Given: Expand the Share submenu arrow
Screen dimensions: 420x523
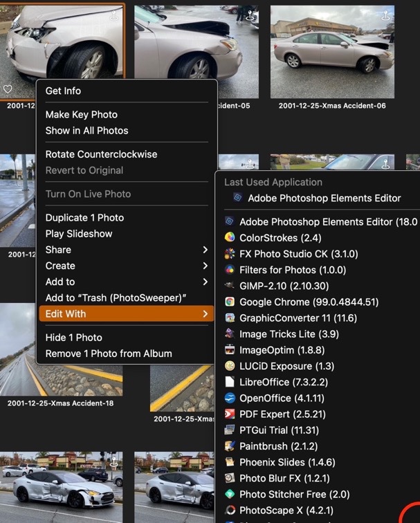Looking at the screenshot, I should click(206, 250).
